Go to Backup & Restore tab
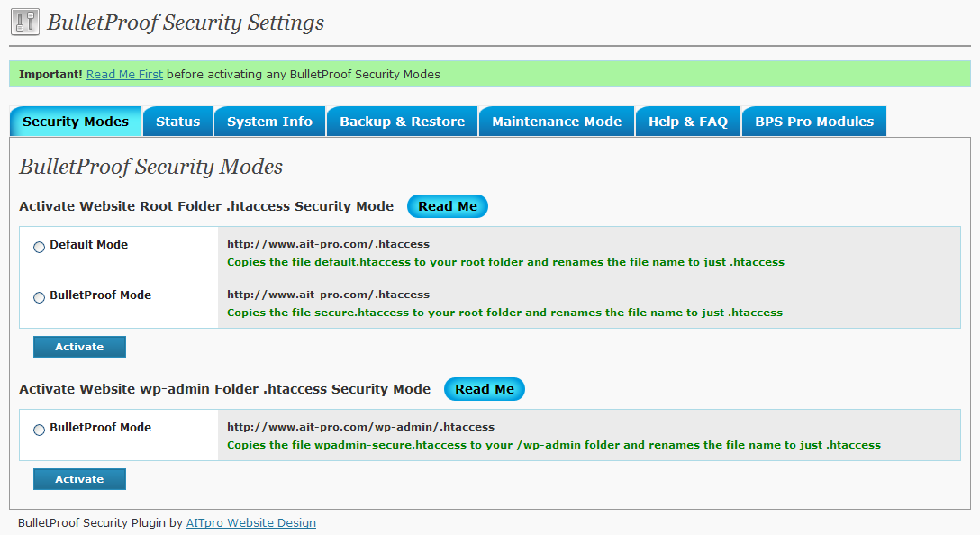Viewport: 980px width, 535px height. tap(402, 122)
